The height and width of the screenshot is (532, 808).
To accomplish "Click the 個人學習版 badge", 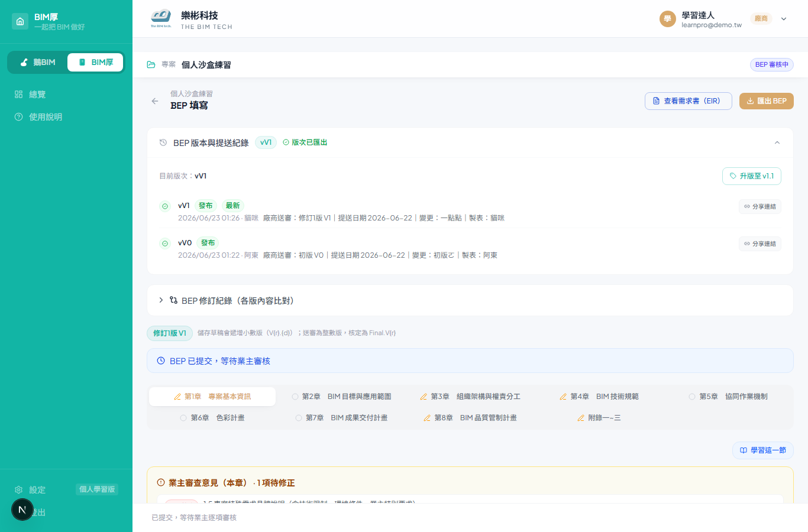I will click(x=97, y=489).
